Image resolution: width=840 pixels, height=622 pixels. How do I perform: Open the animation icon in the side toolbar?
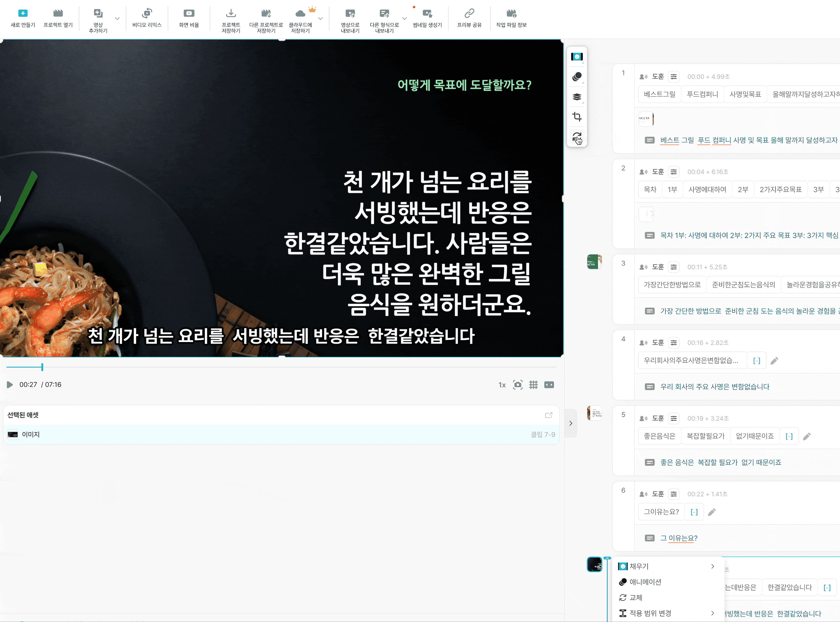point(576,76)
